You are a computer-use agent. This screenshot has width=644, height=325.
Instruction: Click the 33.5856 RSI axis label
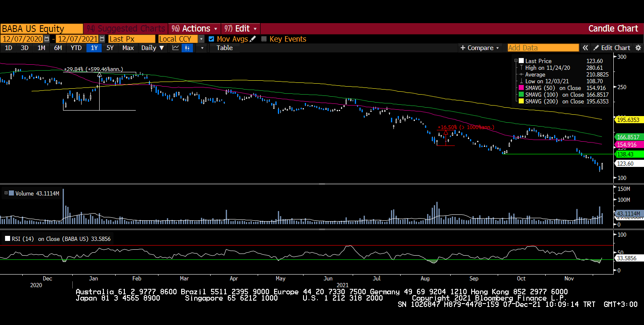coord(629,258)
